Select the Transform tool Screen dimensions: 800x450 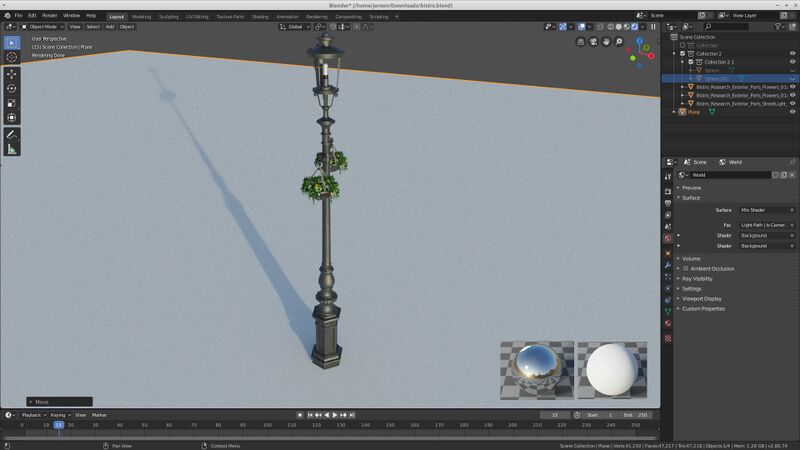[x=12, y=118]
